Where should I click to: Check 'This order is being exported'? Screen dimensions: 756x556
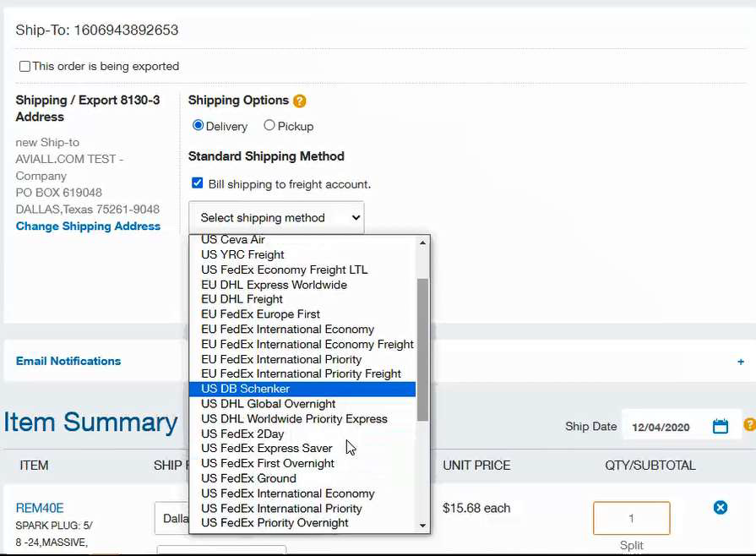point(24,66)
